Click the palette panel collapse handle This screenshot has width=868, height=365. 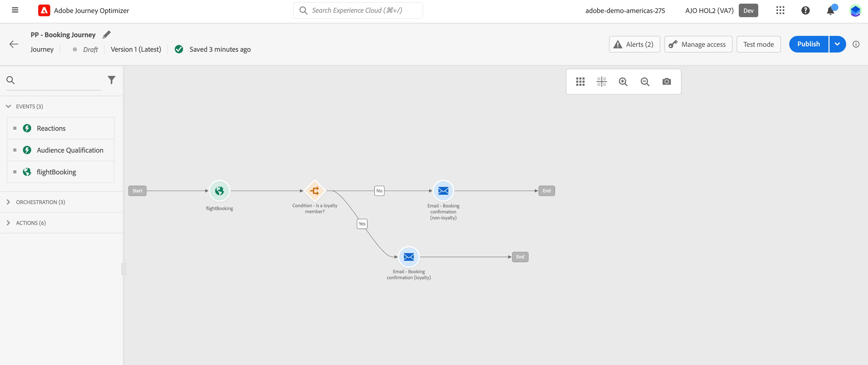pyautogui.click(x=123, y=269)
